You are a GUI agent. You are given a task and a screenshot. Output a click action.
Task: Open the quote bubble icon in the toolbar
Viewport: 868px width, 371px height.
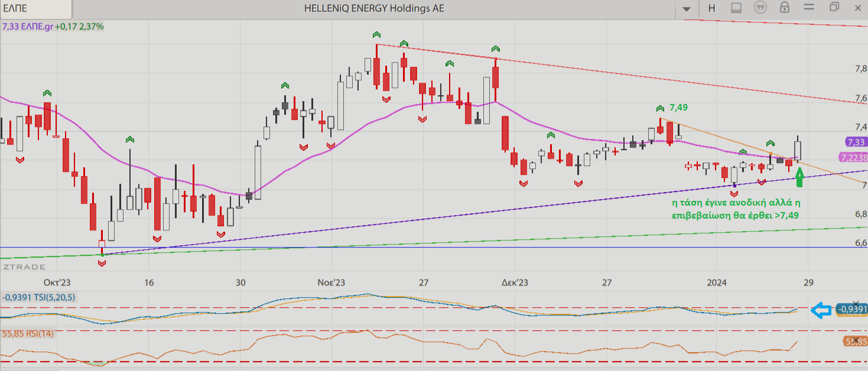click(760, 8)
